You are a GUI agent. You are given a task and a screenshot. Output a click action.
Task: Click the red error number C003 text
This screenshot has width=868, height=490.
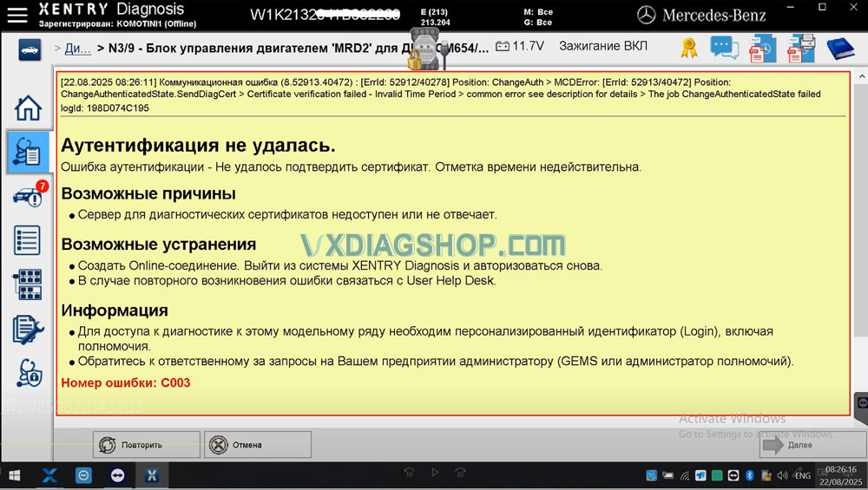[x=126, y=382]
